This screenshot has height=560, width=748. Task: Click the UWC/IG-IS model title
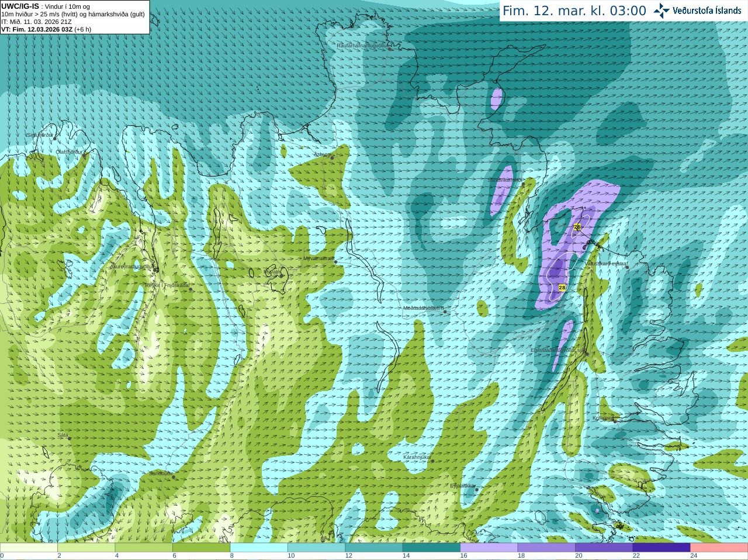pos(20,6)
